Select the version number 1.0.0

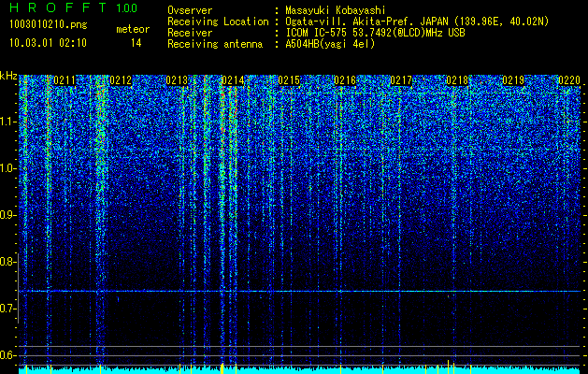tap(127, 7)
